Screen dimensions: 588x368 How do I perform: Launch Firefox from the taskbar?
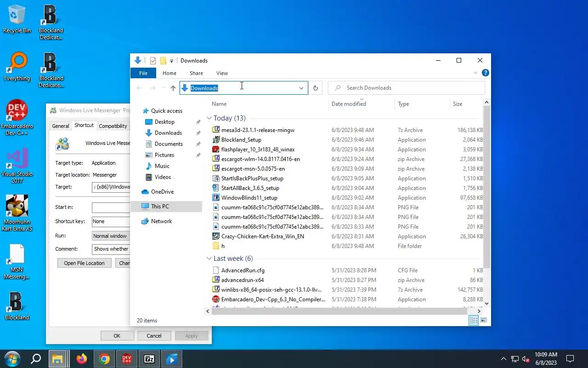[x=82, y=359]
